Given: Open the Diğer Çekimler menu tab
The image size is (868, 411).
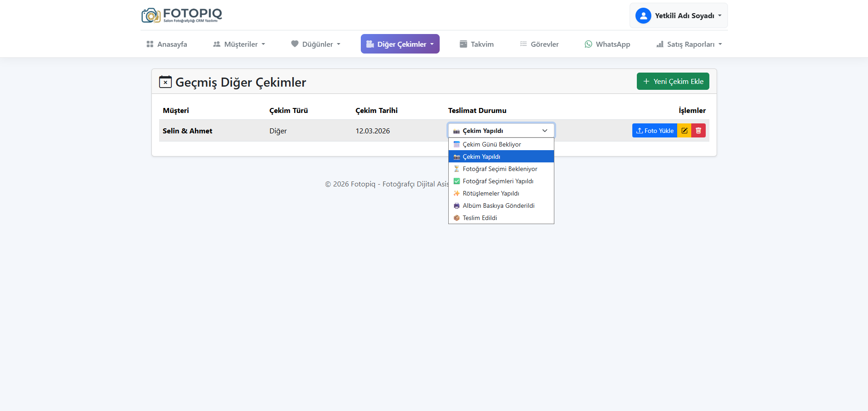Looking at the screenshot, I should click(400, 44).
